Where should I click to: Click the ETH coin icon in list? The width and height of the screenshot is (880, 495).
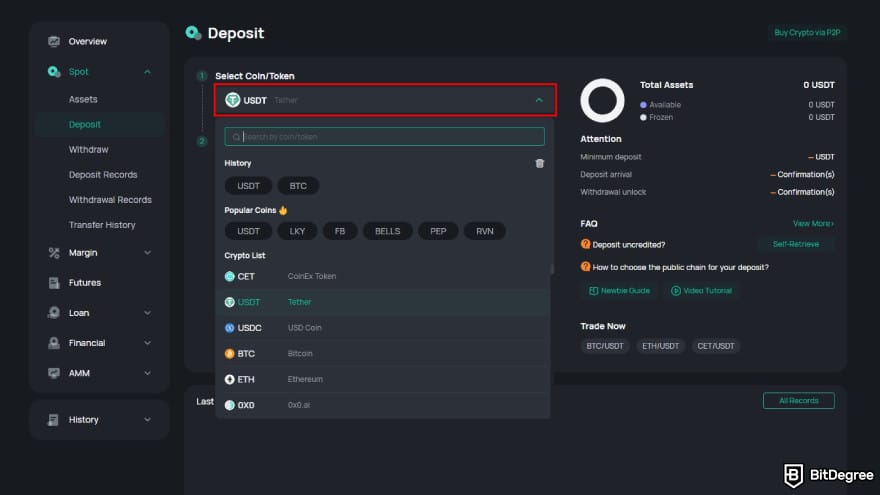(x=230, y=379)
